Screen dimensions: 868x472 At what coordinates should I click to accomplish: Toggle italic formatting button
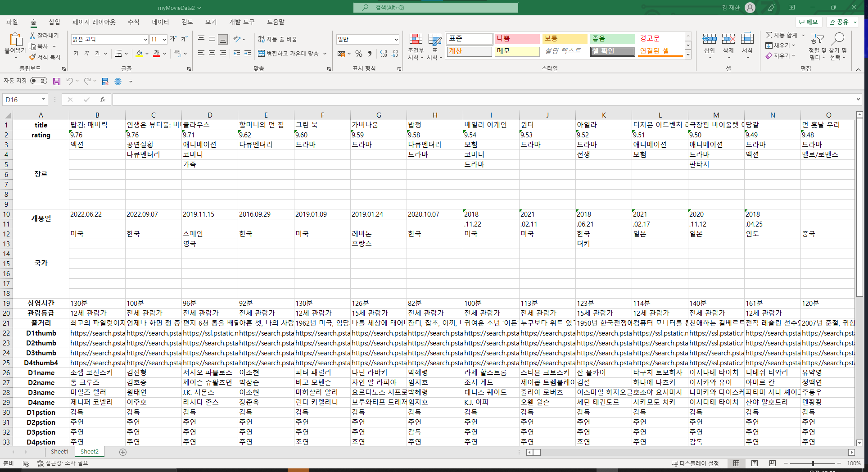coord(87,54)
